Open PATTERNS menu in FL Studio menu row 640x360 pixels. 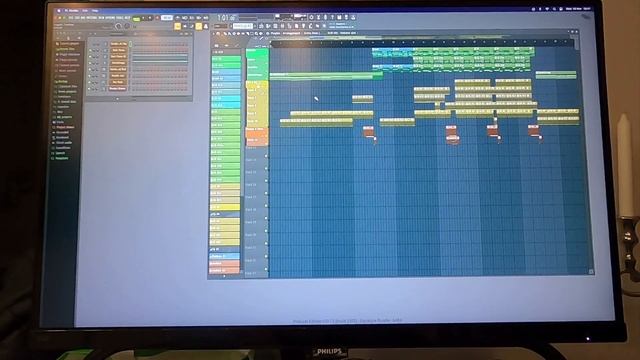tap(92, 18)
